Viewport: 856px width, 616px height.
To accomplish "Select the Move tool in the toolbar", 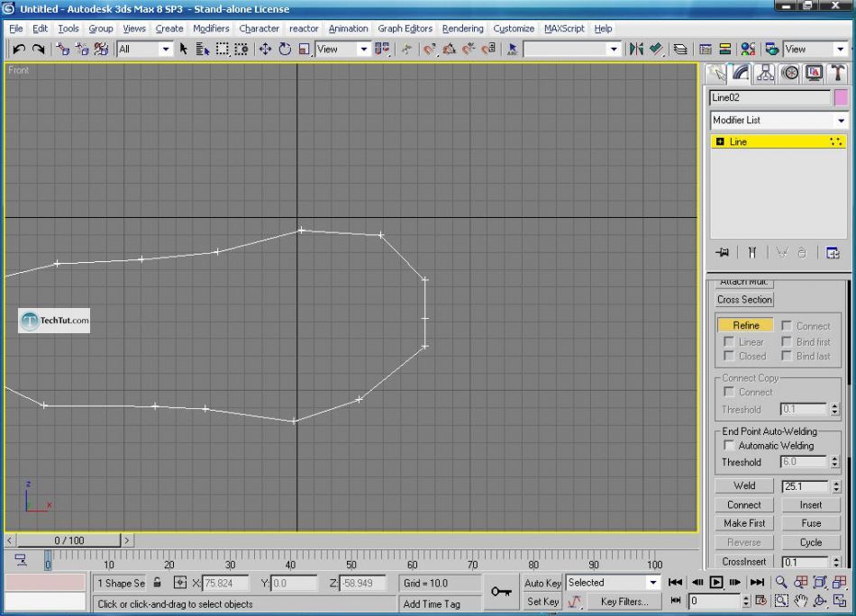I will 265,49.
